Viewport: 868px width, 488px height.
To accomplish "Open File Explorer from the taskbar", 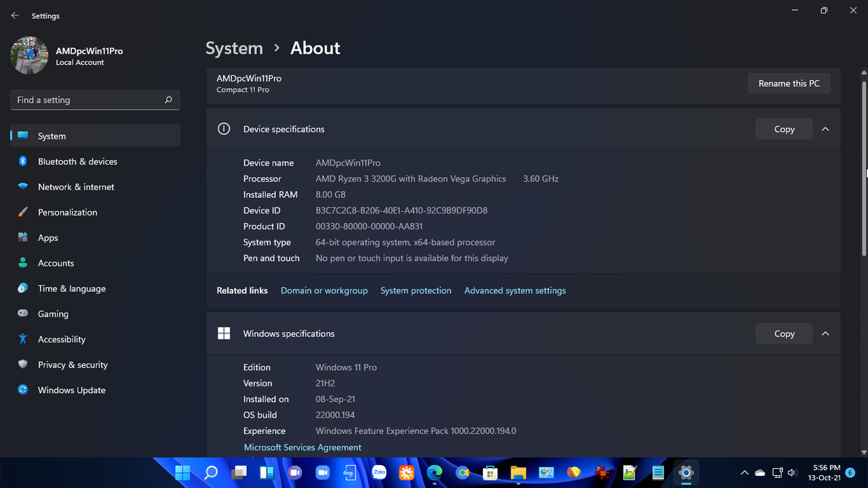I will [518, 472].
